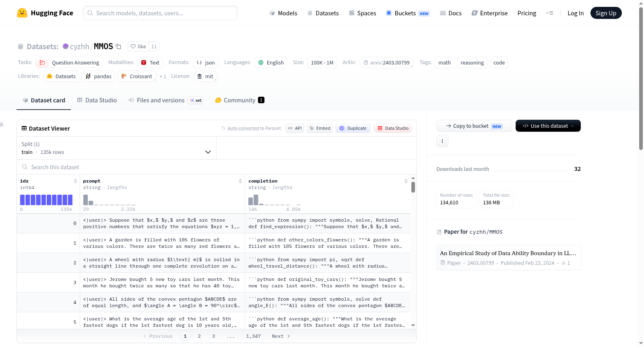The width and height of the screenshot is (644, 347).
Task: Go to the next page of rows
Action: [281, 336]
